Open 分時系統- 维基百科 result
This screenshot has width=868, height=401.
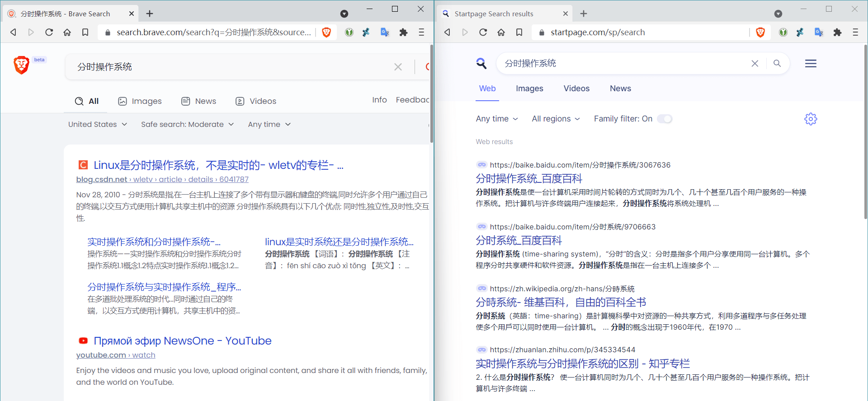pyautogui.click(x=561, y=302)
